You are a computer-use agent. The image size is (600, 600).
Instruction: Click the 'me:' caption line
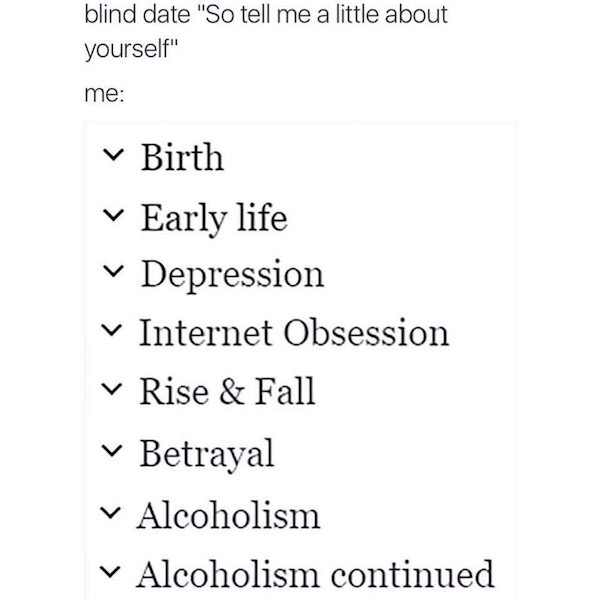click(x=104, y=94)
